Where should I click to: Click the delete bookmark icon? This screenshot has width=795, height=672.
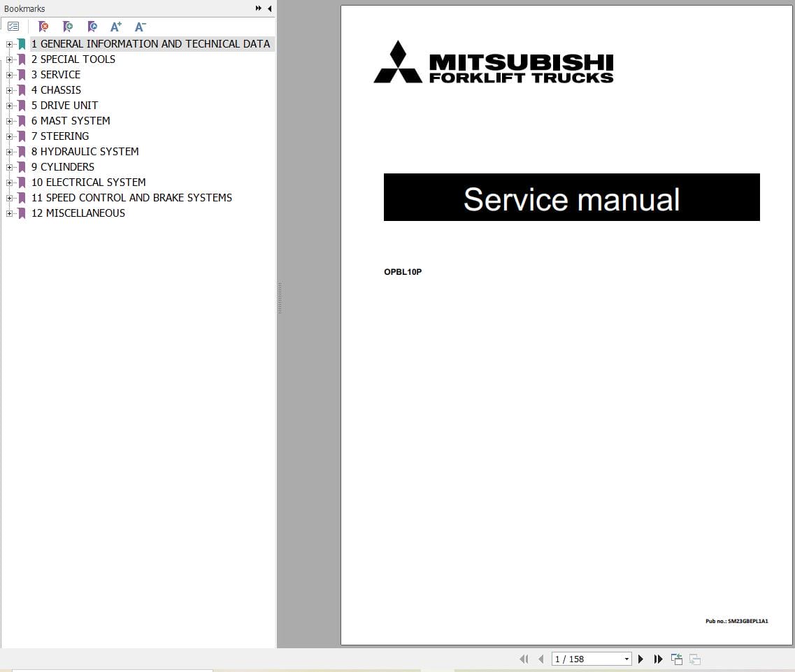43,26
